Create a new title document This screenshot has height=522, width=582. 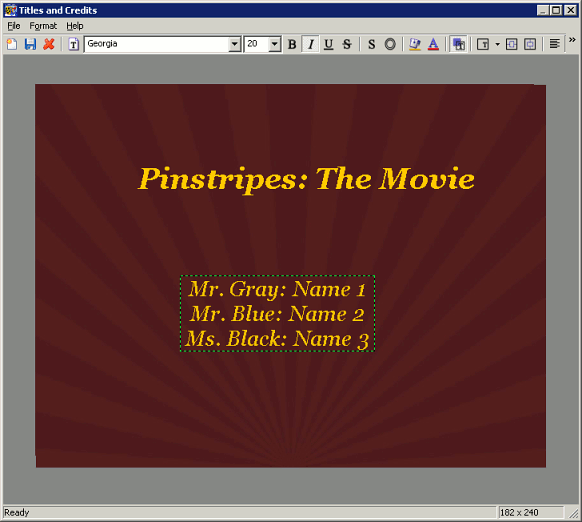point(12,44)
